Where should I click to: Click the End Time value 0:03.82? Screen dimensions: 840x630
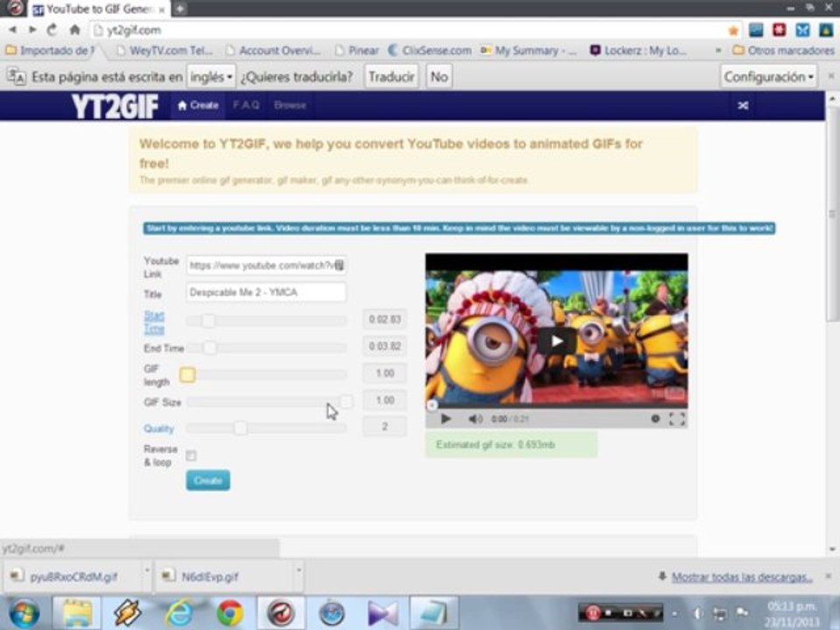click(385, 346)
